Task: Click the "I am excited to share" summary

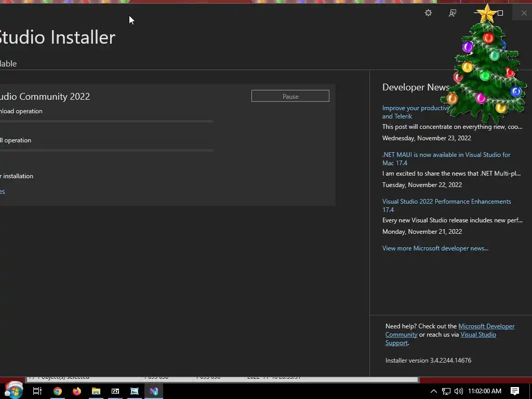Action: coord(451,174)
